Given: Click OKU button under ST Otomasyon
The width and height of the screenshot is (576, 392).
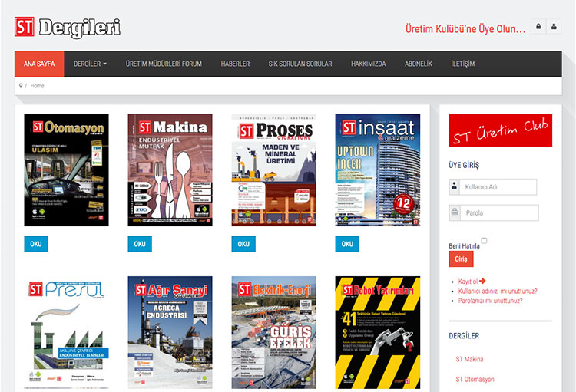Looking at the screenshot, I should pos(35,244).
